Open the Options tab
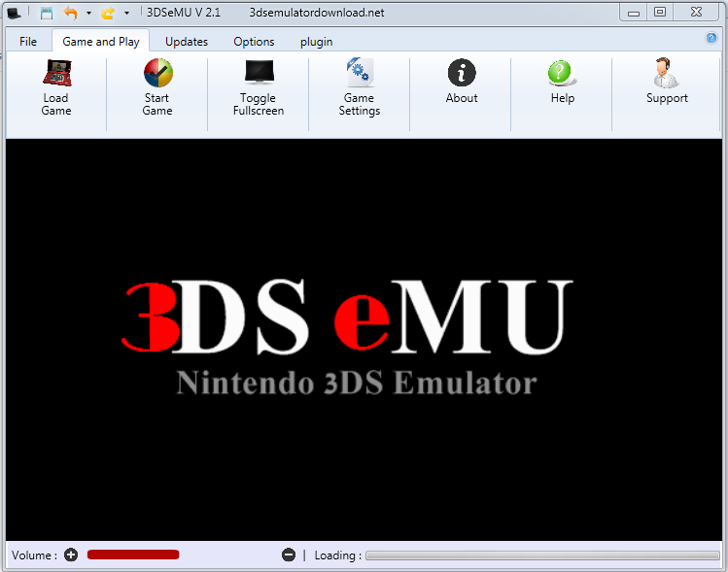Screen dimensions: 728x572 [254, 42]
